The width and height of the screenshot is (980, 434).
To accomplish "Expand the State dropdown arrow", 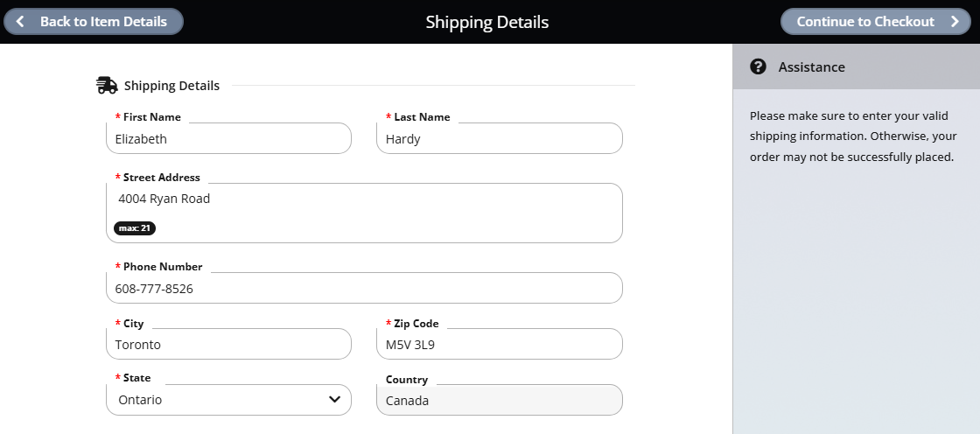I will click(334, 400).
